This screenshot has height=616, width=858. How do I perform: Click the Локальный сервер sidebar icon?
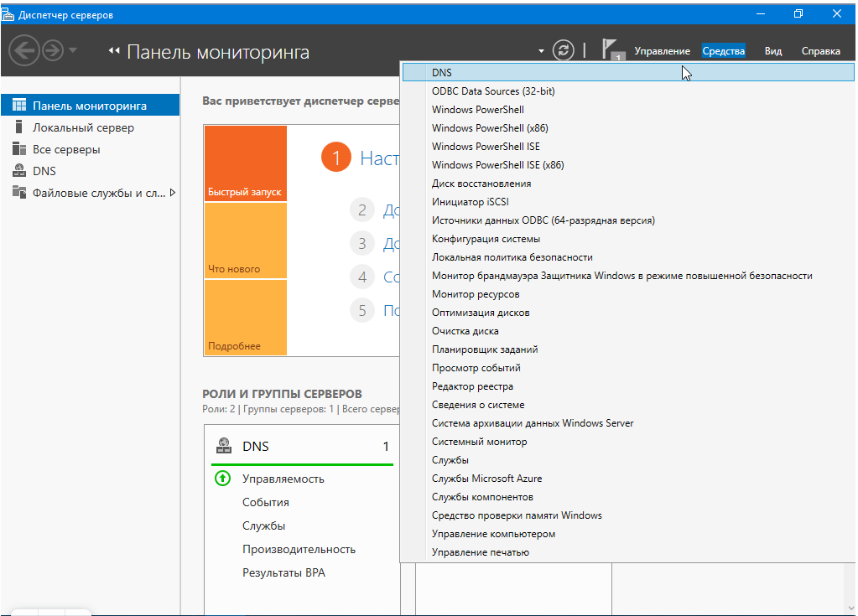tap(19, 127)
